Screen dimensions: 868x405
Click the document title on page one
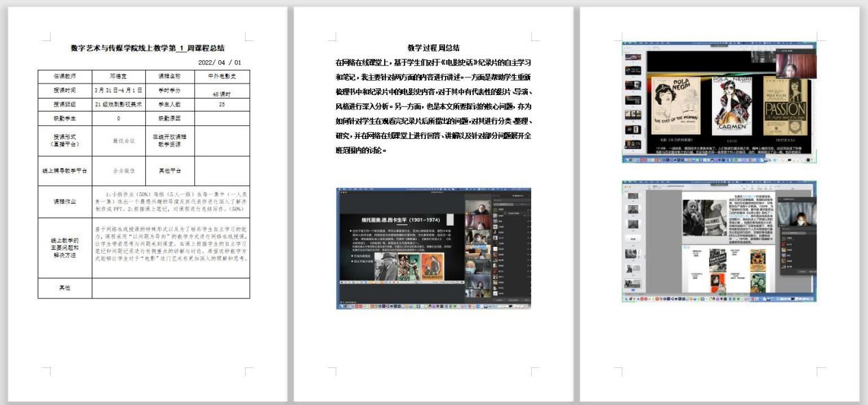click(142, 48)
